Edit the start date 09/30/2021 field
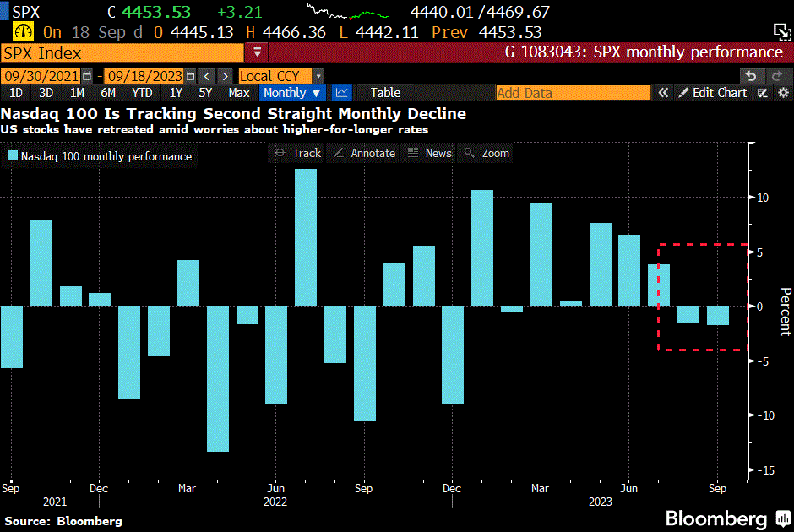Viewport: 794px width, 532px height. click(x=41, y=76)
